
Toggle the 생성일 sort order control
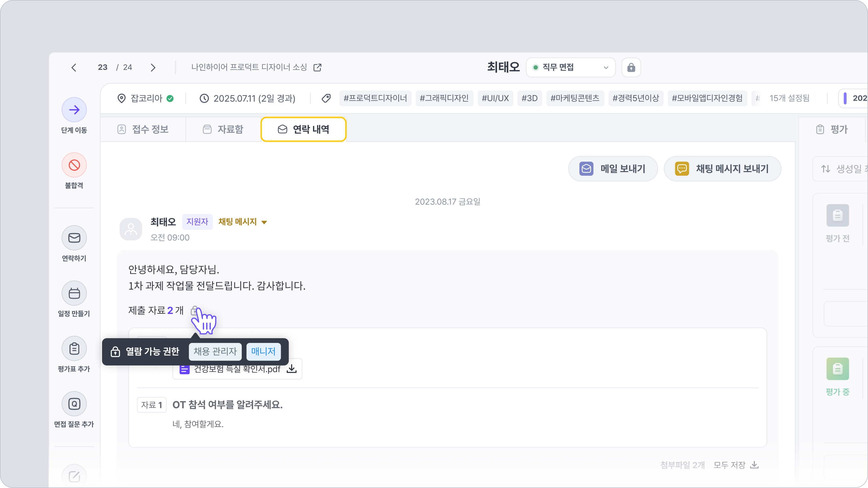(x=825, y=169)
